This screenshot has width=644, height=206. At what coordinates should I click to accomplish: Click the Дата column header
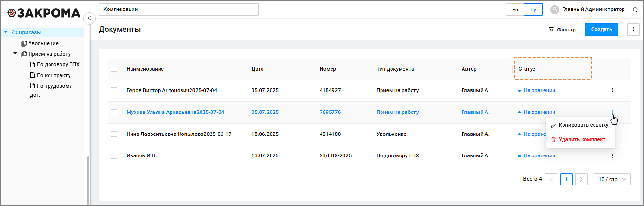point(257,69)
